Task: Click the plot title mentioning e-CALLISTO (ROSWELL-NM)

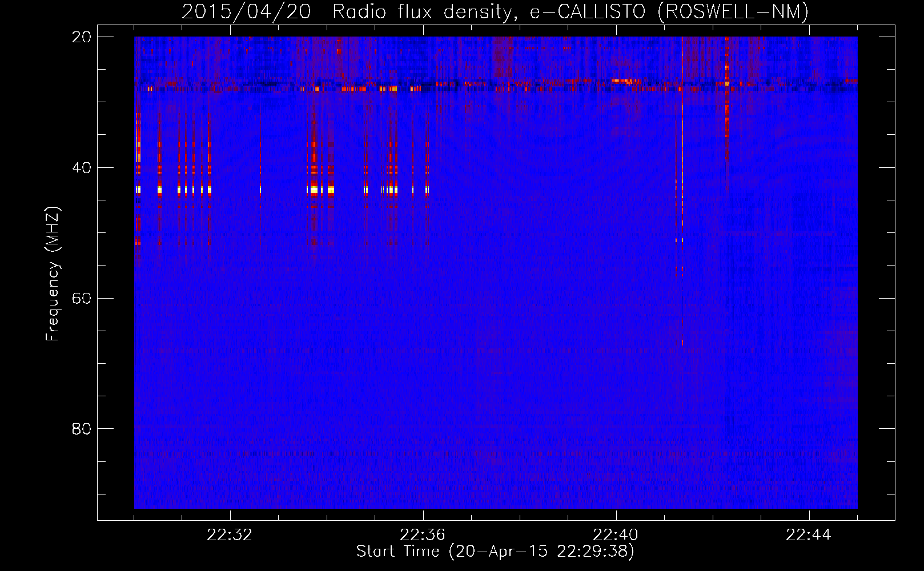Action: pos(495,11)
